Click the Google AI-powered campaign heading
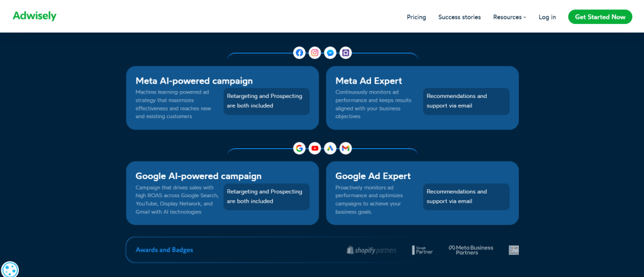The height and width of the screenshot is (277, 644). click(x=198, y=176)
